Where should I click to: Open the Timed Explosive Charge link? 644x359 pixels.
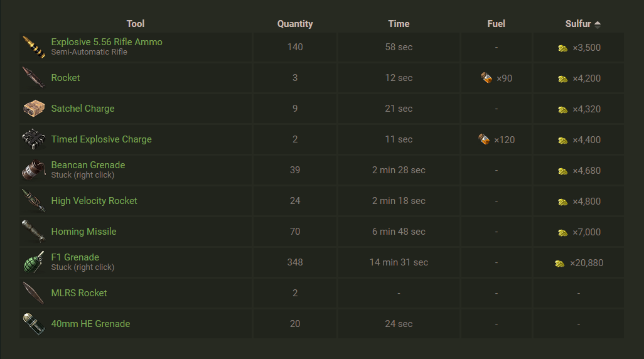pyautogui.click(x=101, y=139)
